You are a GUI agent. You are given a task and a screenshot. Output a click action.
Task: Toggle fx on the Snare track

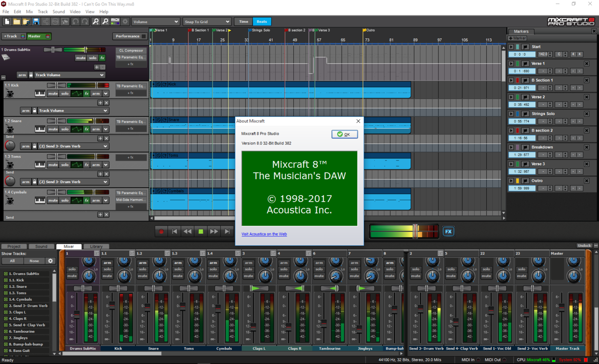click(87, 129)
